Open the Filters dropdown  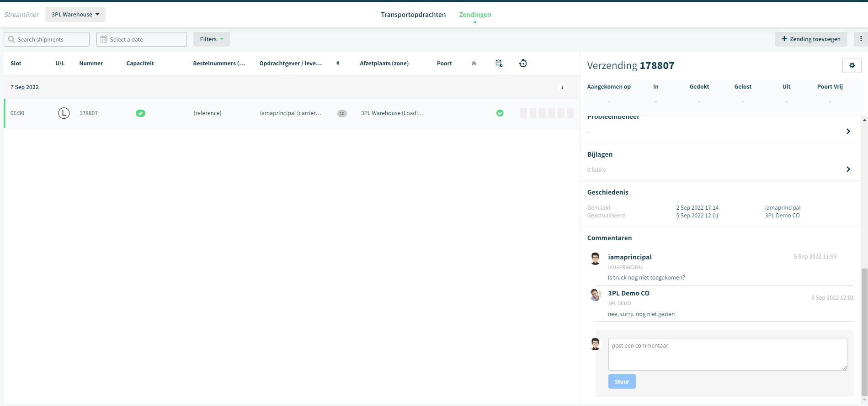pyautogui.click(x=211, y=39)
